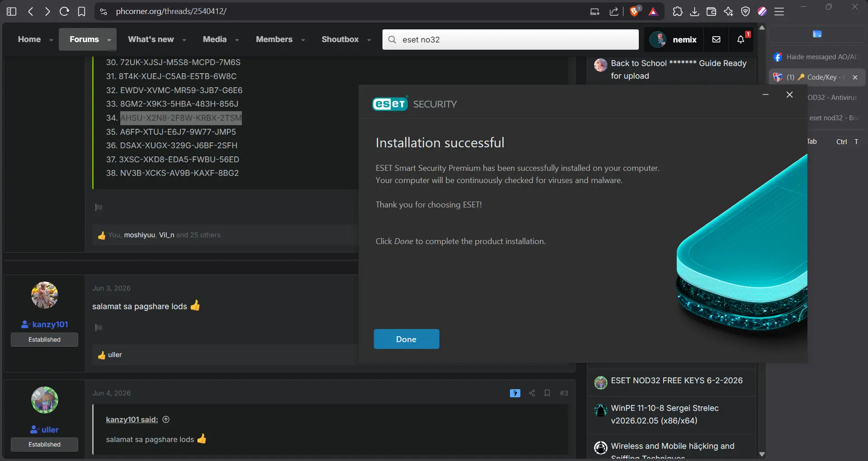Expand the Forums dropdown arrow
868x461 pixels.
pyautogui.click(x=109, y=40)
